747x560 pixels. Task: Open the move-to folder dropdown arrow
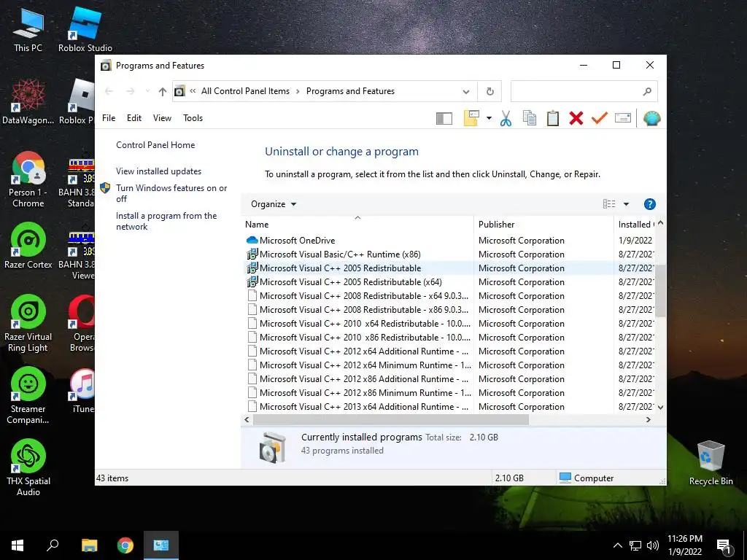point(489,118)
